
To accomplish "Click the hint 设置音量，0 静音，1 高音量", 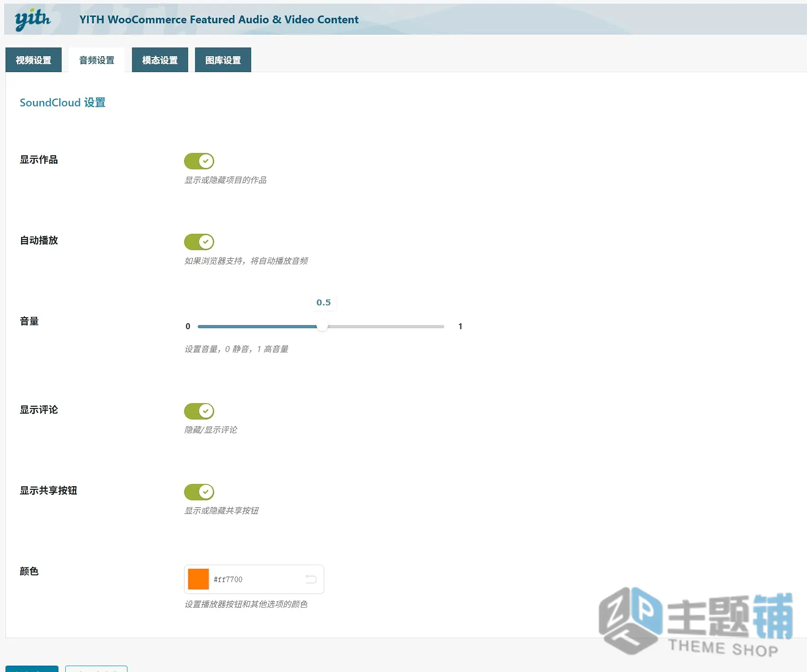I will click(236, 349).
